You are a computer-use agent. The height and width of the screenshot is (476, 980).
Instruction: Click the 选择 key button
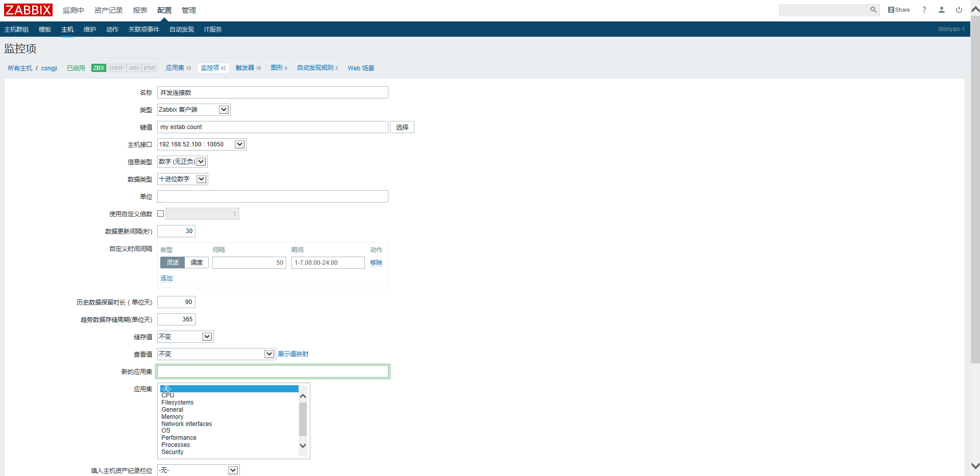pyautogui.click(x=402, y=127)
